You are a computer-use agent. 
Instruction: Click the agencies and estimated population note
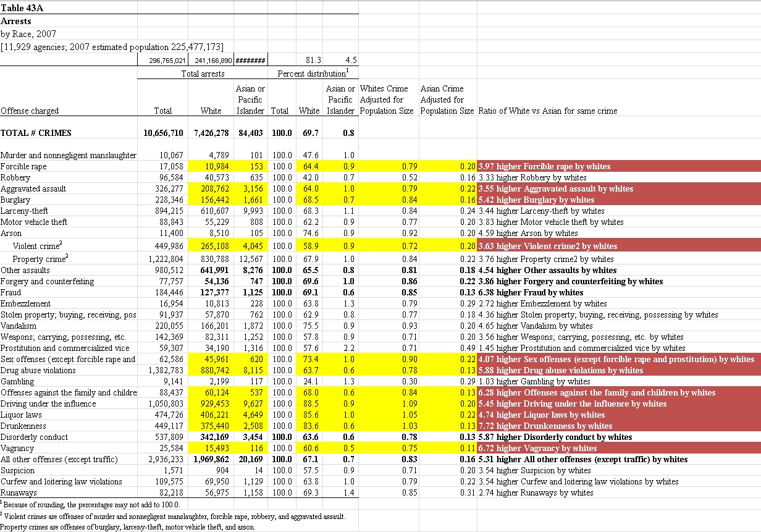coord(112,47)
